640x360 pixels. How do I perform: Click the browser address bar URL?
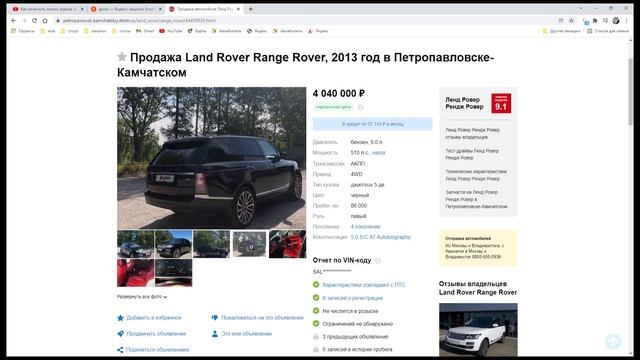click(x=140, y=20)
